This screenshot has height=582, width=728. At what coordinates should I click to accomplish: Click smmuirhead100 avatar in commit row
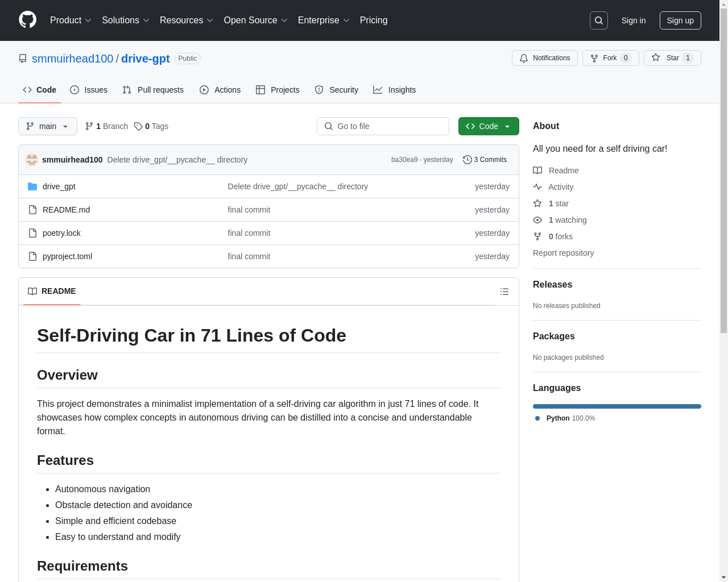click(32, 160)
